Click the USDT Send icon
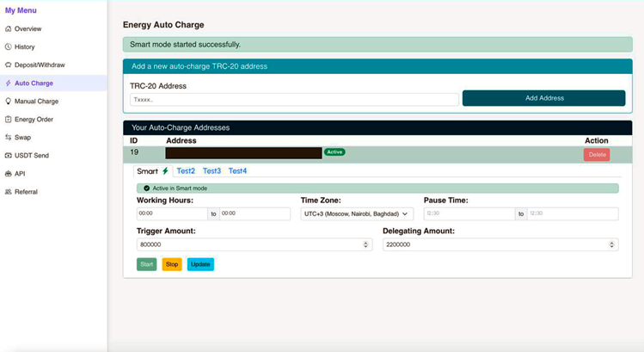 tap(9, 155)
